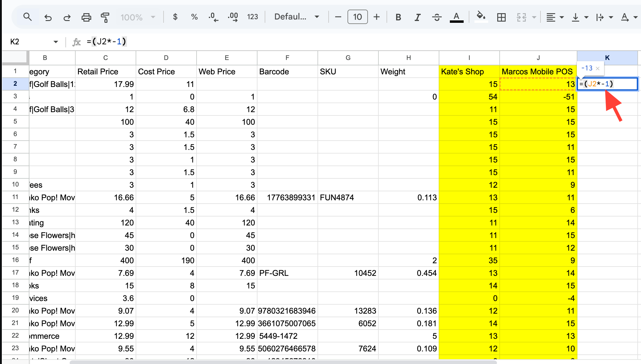
Task: Decrease decimal places
Action: (213, 17)
